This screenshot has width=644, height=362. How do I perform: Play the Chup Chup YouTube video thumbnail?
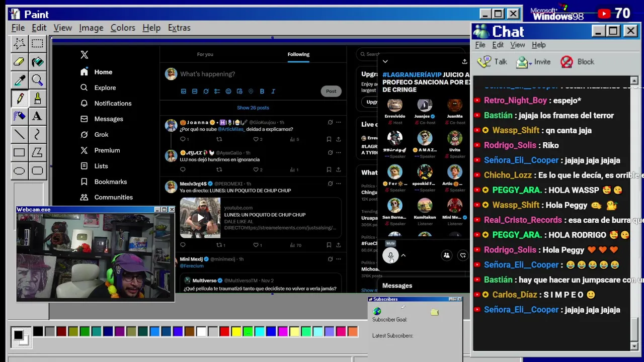pyautogui.click(x=200, y=218)
